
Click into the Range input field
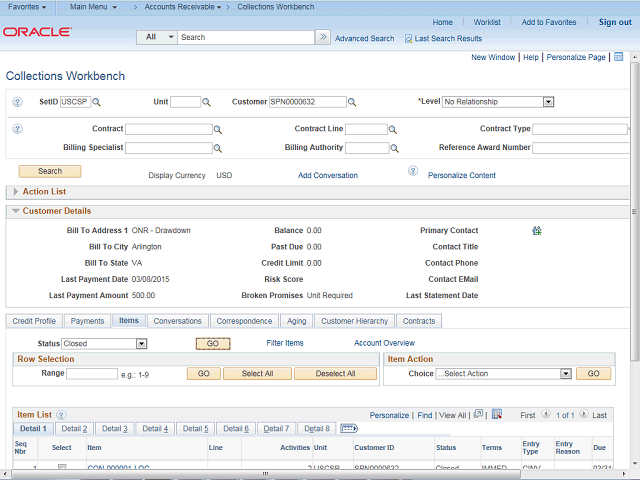pos(92,374)
